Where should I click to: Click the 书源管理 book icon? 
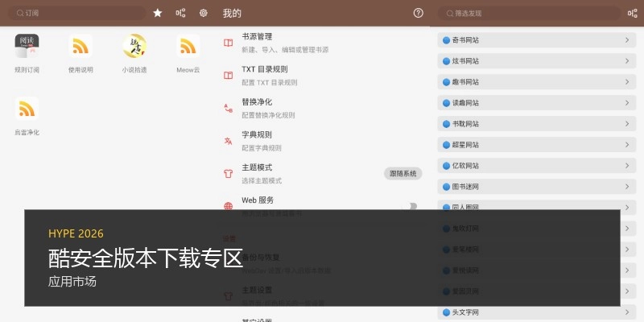click(x=229, y=43)
